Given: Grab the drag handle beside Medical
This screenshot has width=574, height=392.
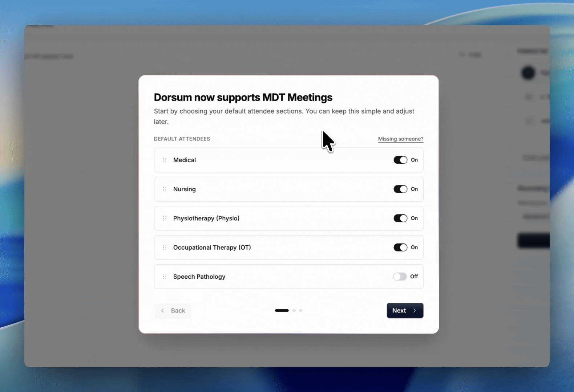Looking at the screenshot, I should [165, 160].
